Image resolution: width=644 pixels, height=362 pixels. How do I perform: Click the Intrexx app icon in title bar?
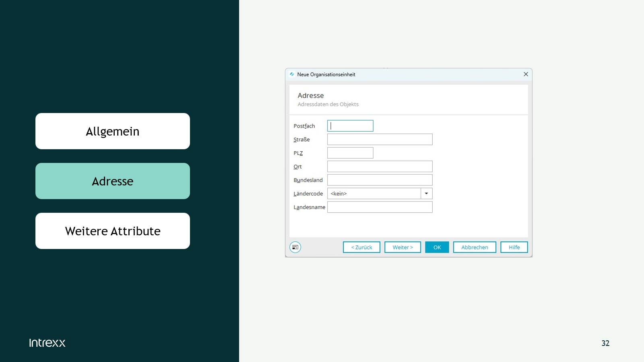[292, 74]
